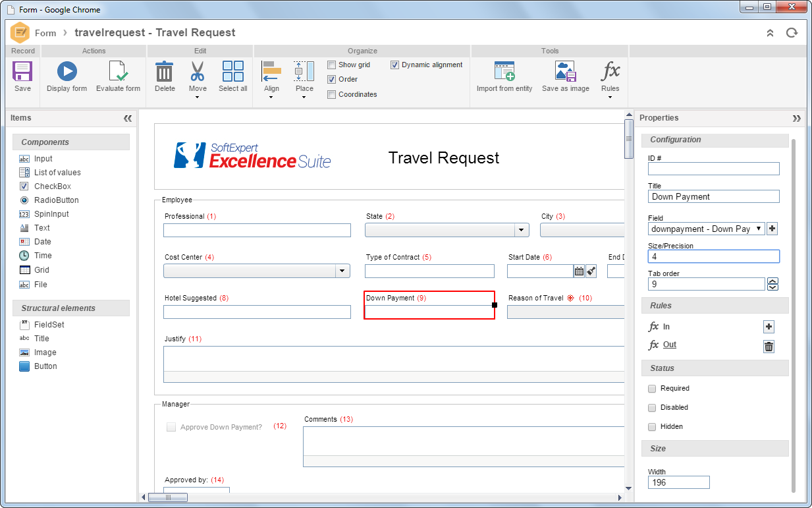The height and width of the screenshot is (508, 812).
Task: Run Evaluate form tool
Action: click(x=118, y=71)
